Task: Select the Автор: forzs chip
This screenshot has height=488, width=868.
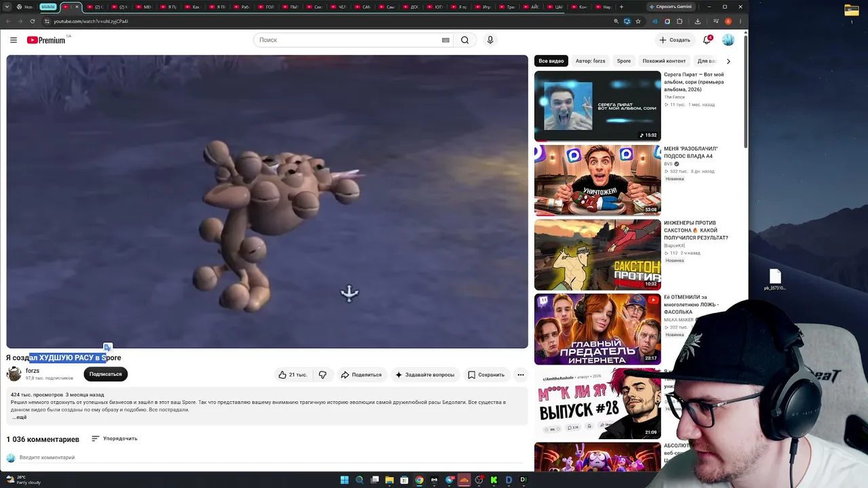Action: 590,61
